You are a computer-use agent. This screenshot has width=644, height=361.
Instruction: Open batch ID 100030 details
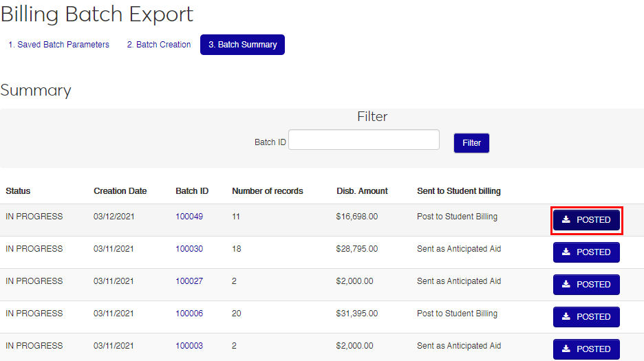(189, 249)
